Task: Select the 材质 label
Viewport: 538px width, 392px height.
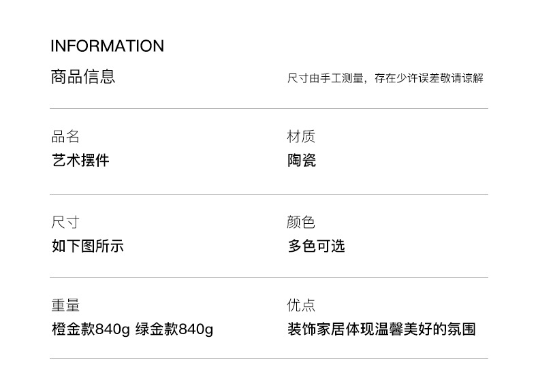Action: [301, 137]
